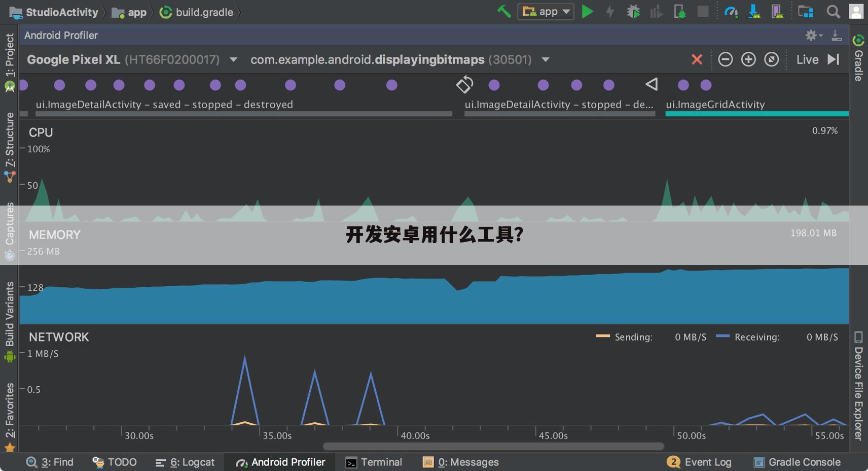Click the build.gradle breadcrumb
Image resolution: width=868 pixels, height=471 pixels.
(197, 12)
